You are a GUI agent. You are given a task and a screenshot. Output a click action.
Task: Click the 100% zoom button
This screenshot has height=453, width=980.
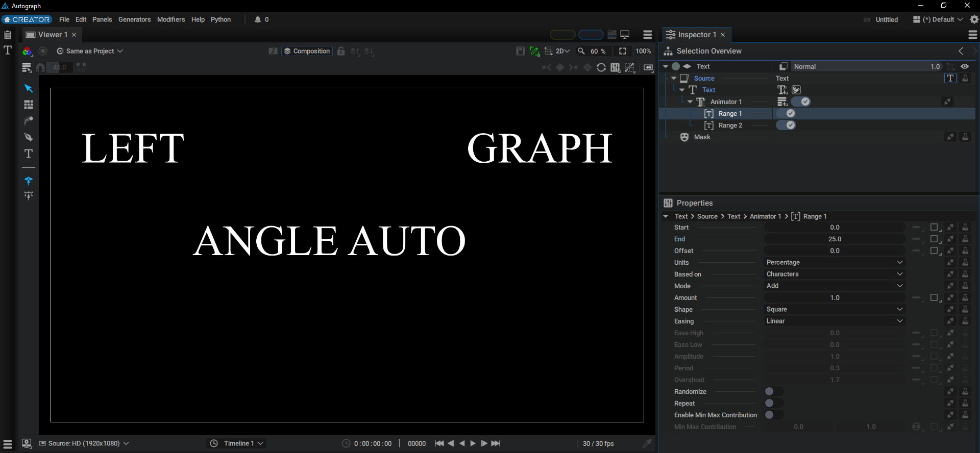pos(643,51)
